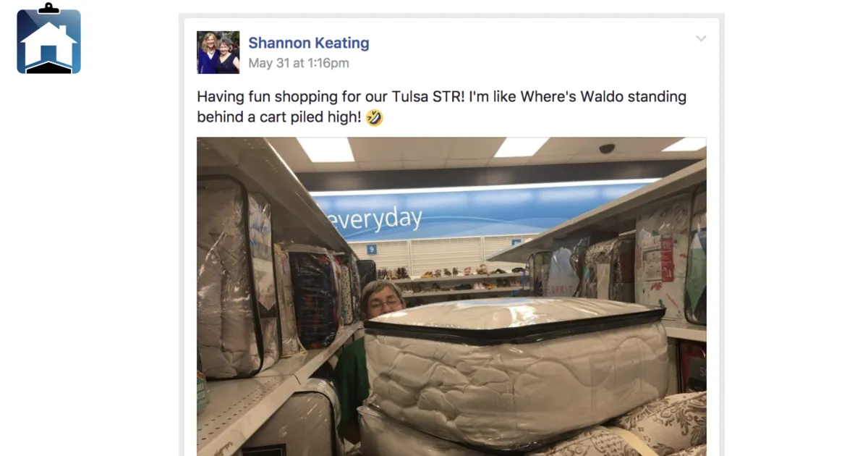Expand the post options chevron

coord(701,39)
